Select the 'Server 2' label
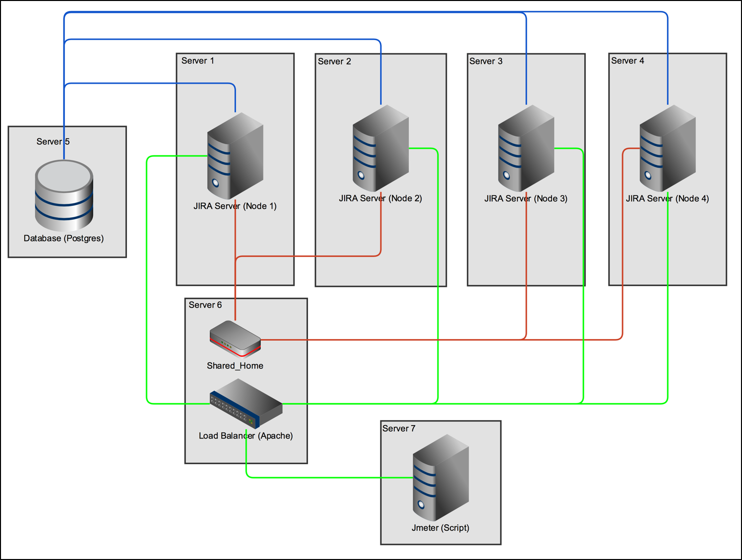 [x=334, y=61]
